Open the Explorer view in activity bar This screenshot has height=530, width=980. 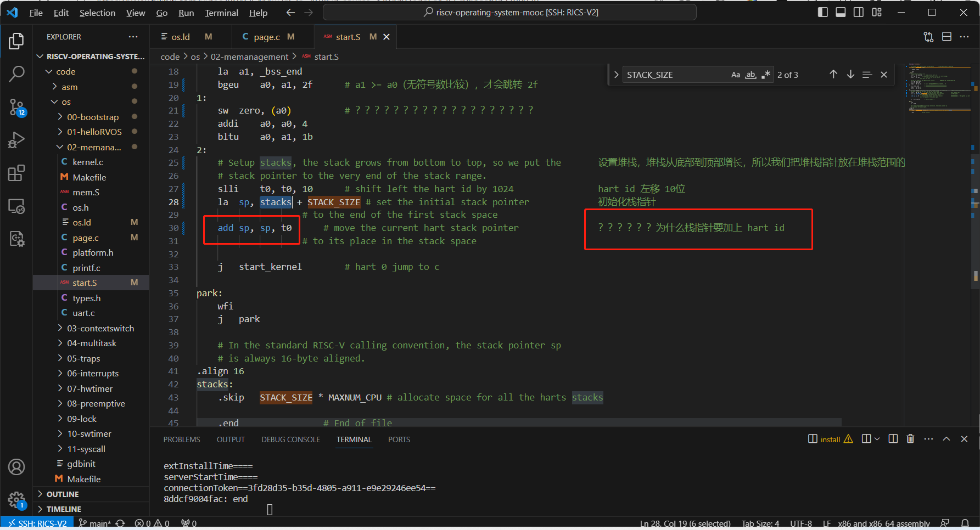pyautogui.click(x=16, y=42)
